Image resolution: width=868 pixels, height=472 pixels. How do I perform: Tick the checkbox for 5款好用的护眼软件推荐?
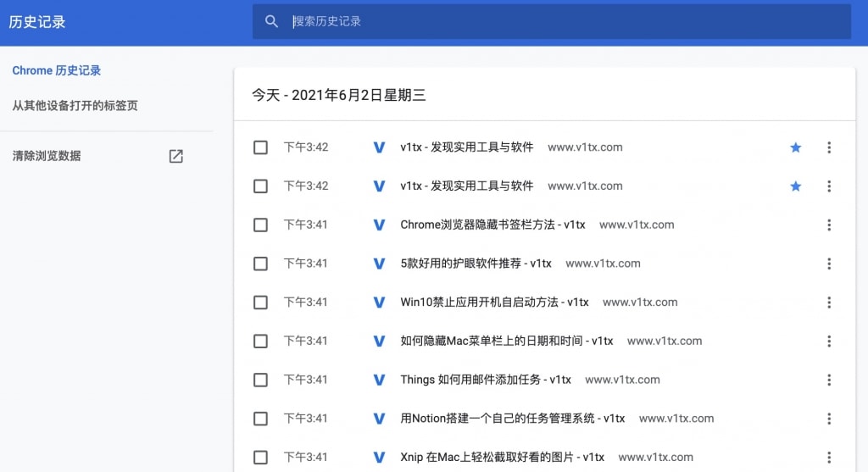pyautogui.click(x=260, y=264)
